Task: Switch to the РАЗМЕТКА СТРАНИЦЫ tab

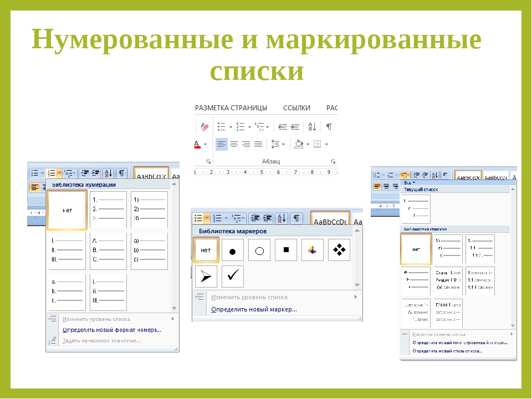Action: 231,108
